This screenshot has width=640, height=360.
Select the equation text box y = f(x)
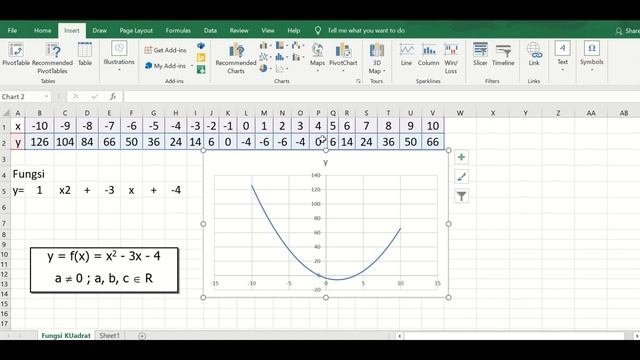pos(104,270)
